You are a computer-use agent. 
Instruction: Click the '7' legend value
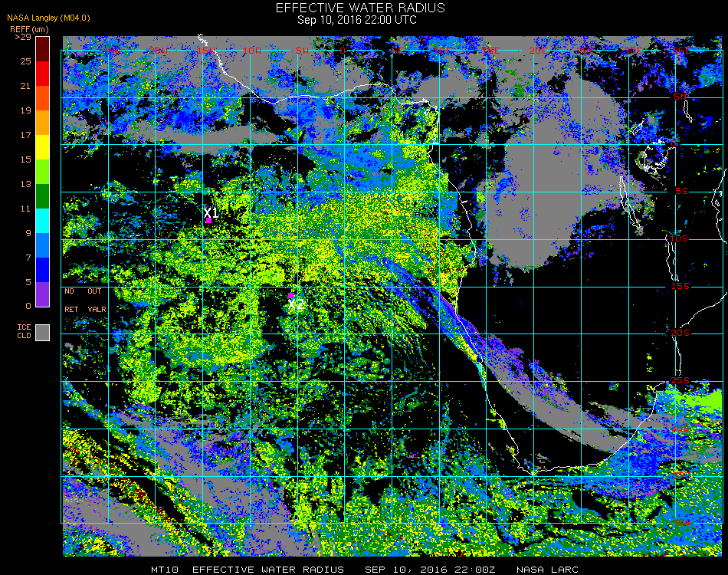[28, 258]
